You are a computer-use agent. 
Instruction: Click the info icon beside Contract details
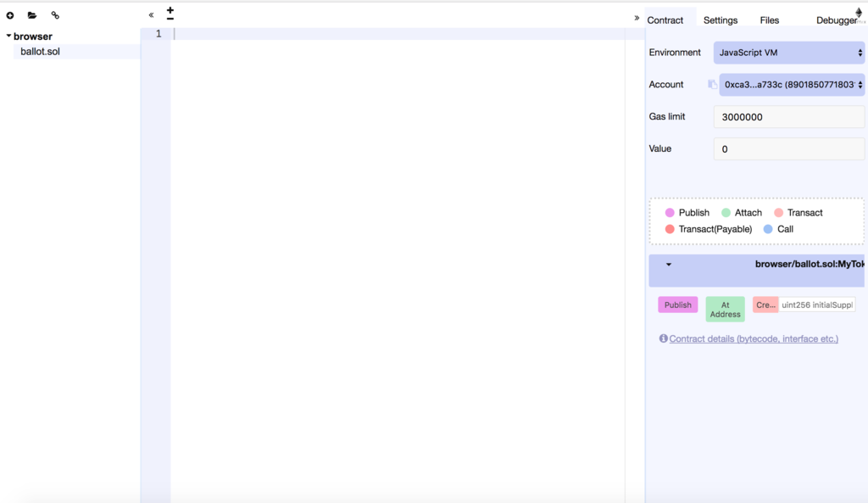pos(663,338)
